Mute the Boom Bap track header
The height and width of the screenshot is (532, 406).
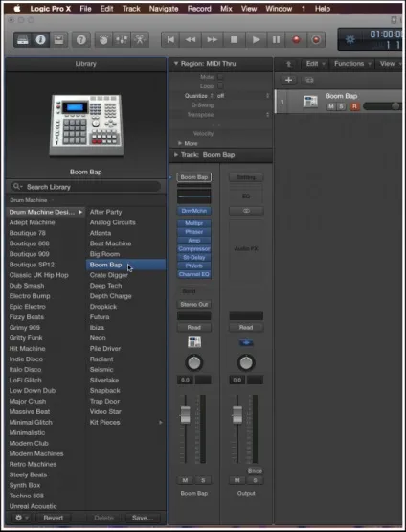point(330,106)
